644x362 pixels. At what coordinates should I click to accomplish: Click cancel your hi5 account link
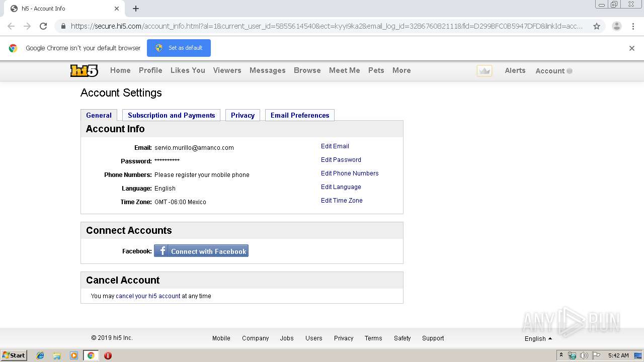pos(148,296)
